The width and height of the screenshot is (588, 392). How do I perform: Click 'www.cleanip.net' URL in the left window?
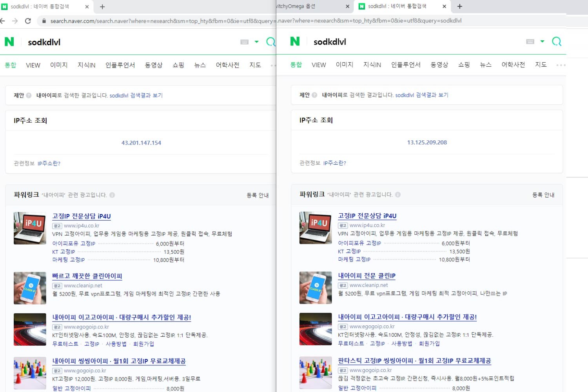click(83, 286)
